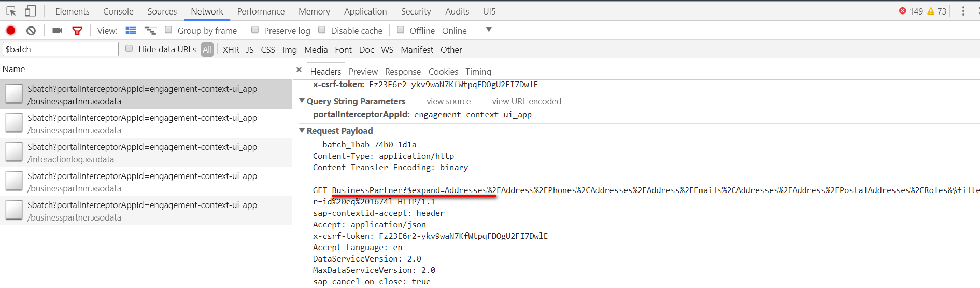Switch to the Console tab

click(x=118, y=11)
